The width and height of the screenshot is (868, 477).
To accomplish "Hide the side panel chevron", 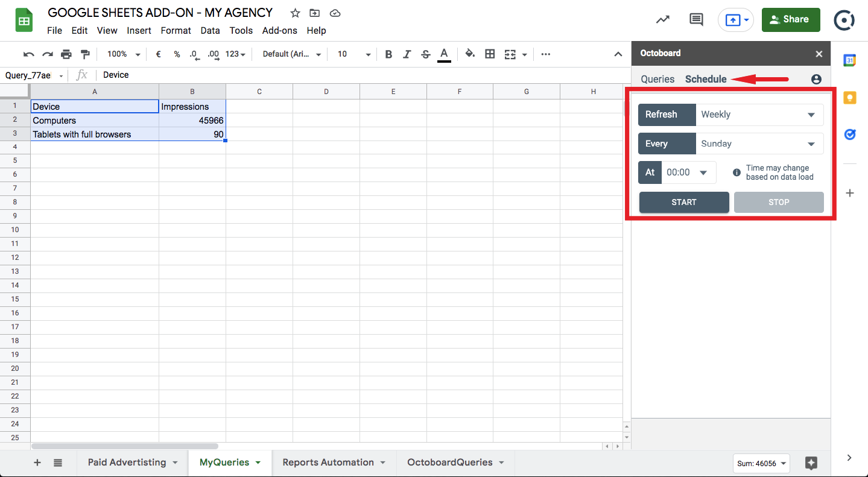I will pyautogui.click(x=849, y=458).
